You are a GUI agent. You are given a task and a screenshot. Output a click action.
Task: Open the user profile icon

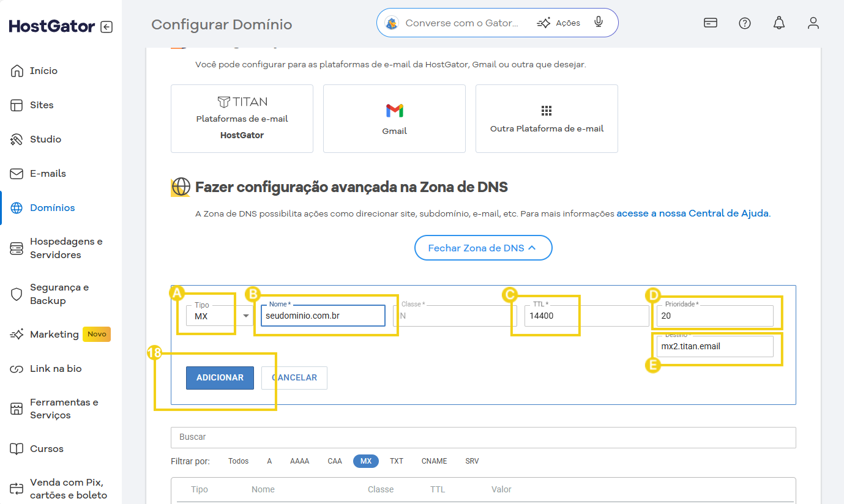813,23
